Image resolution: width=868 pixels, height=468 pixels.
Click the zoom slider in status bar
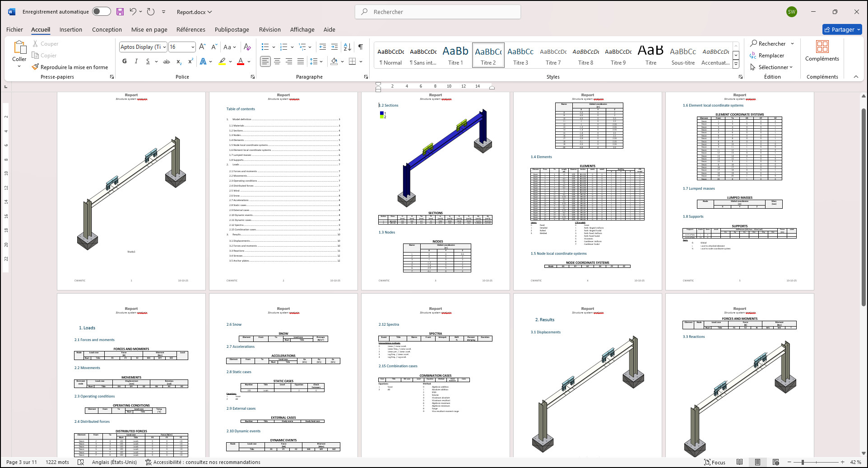pyautogui.click(x=802, y=462)
